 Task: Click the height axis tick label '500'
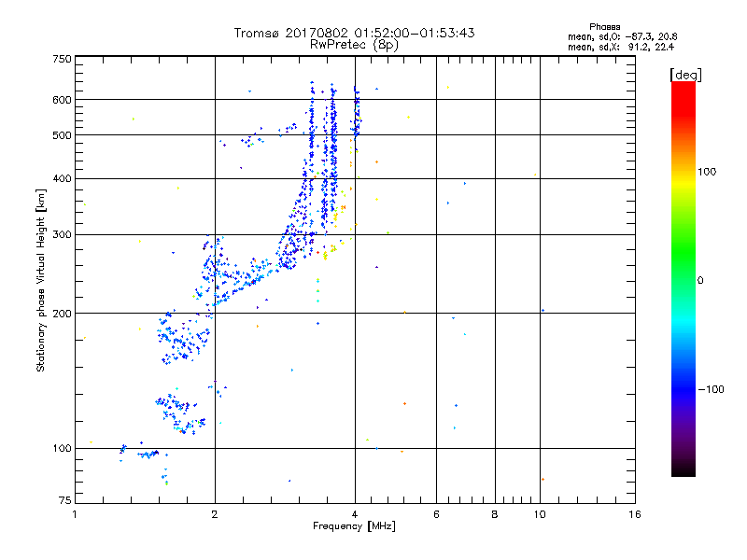point(63,135)
